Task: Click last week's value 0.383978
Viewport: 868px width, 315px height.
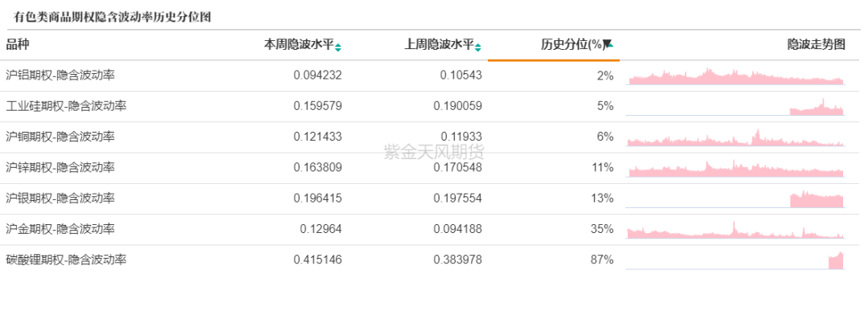Action: tap(458, 260)
